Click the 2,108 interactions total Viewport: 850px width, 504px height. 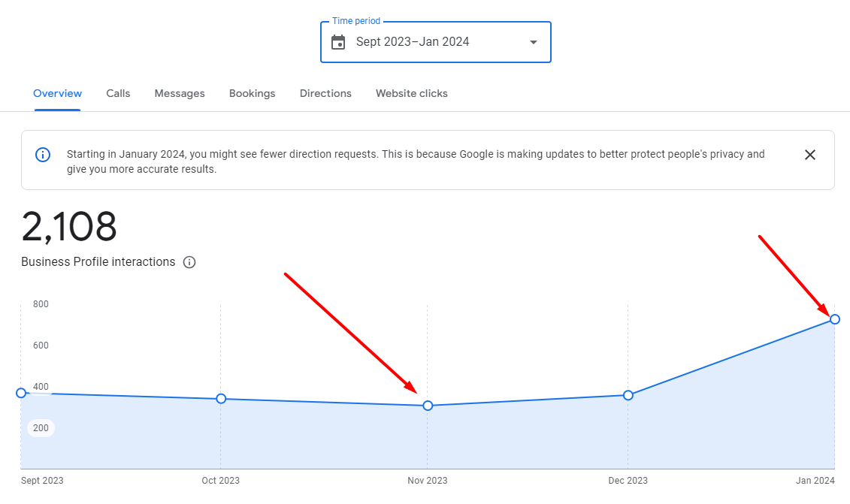click(x=69, y=227)
